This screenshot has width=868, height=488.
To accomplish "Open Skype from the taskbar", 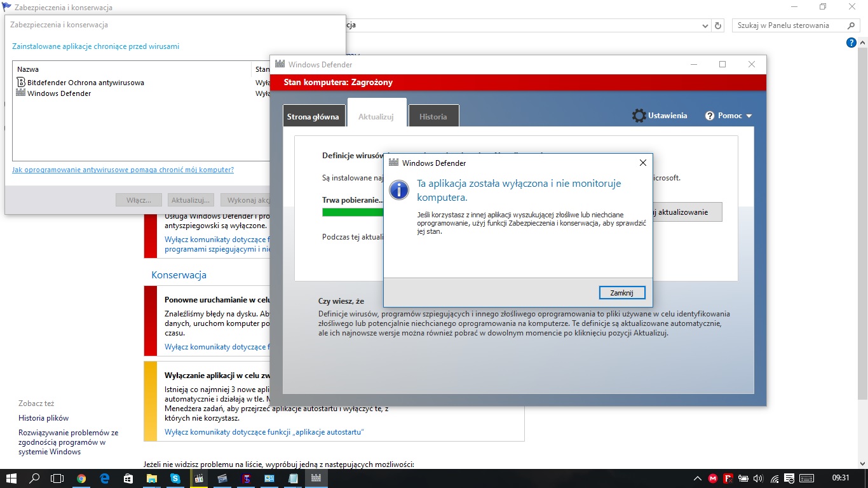I will tap(175, 478).
